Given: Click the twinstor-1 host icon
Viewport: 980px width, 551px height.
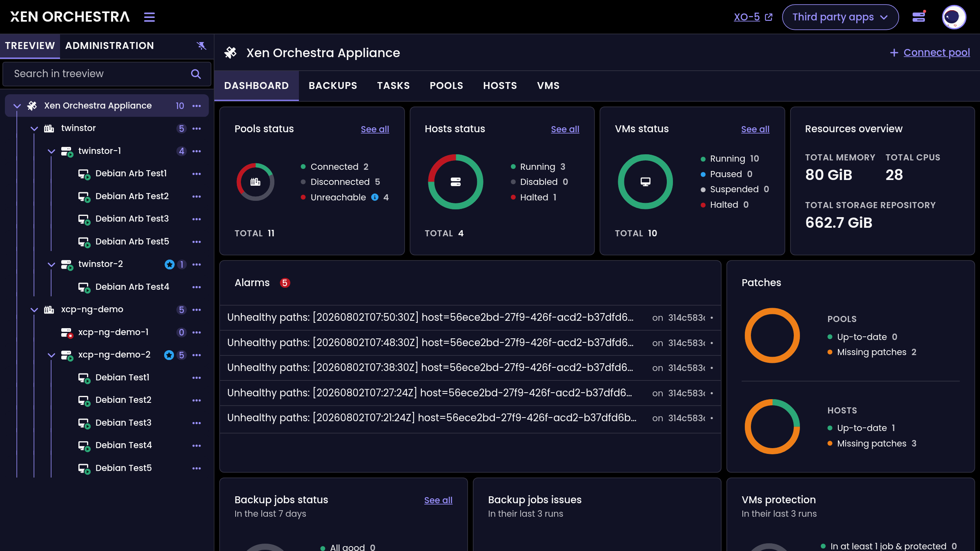Looking at the screenshot, I should pos(67,151).
